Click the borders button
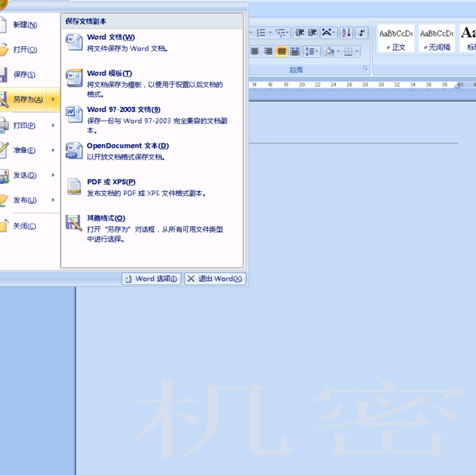The height and width of the screenshot is (475, 476). pyautogui.click(x=348, y=52)
